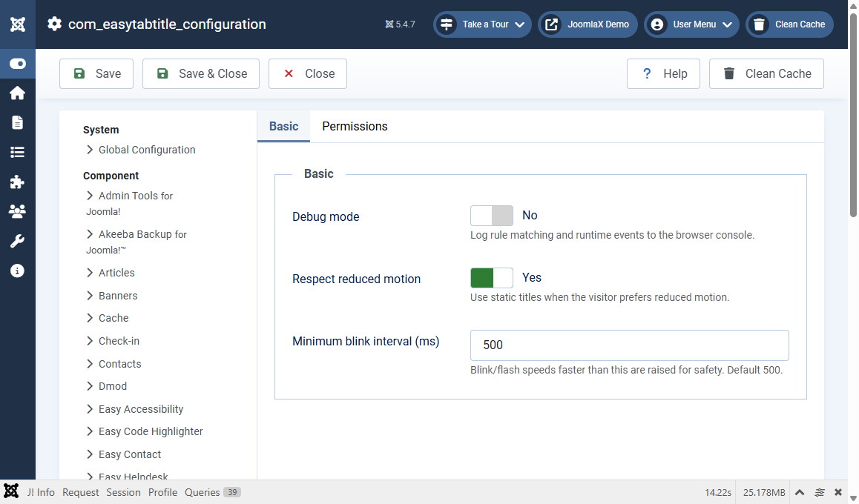Open the JoomlaX Demo link

click(588, 24)
